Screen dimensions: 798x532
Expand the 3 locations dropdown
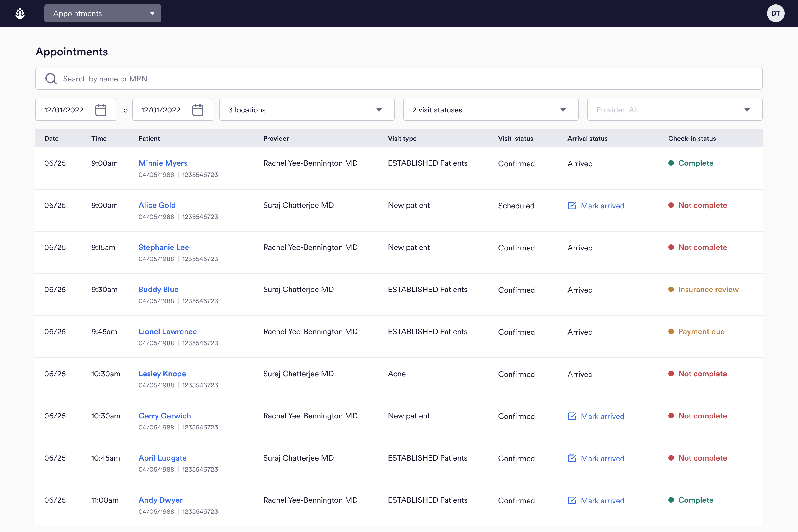click(306, 110)
